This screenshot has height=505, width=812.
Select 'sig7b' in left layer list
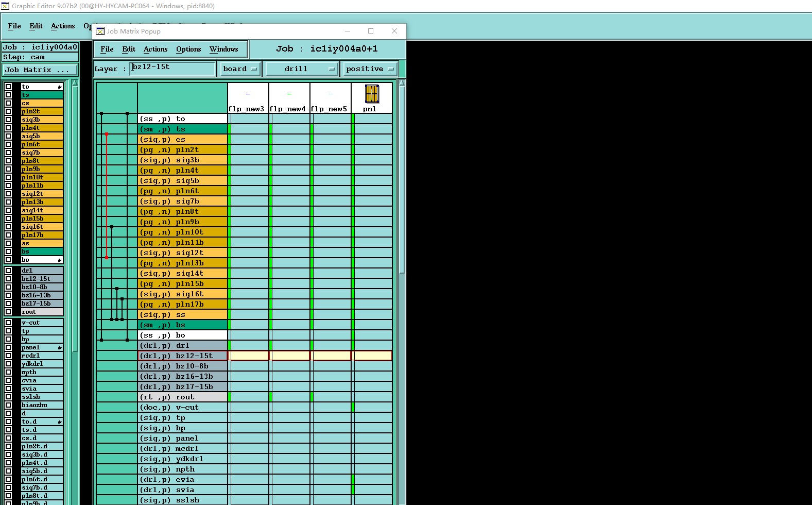42,153
